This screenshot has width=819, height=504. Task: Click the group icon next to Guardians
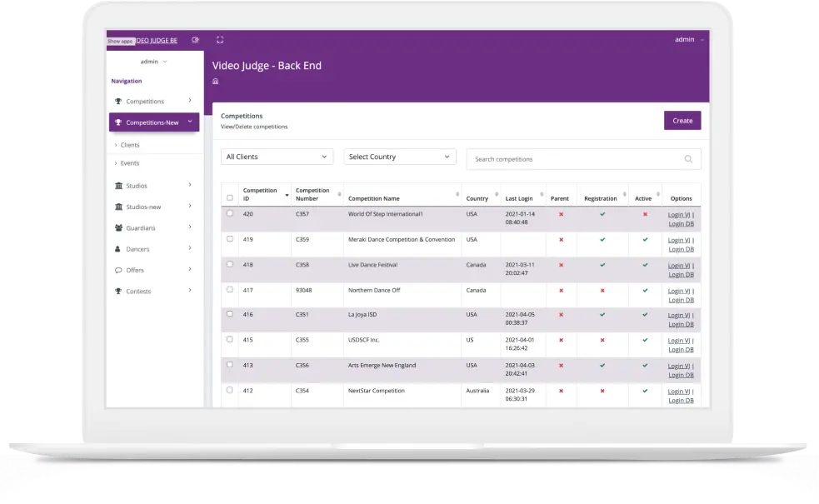pos(118,228)
